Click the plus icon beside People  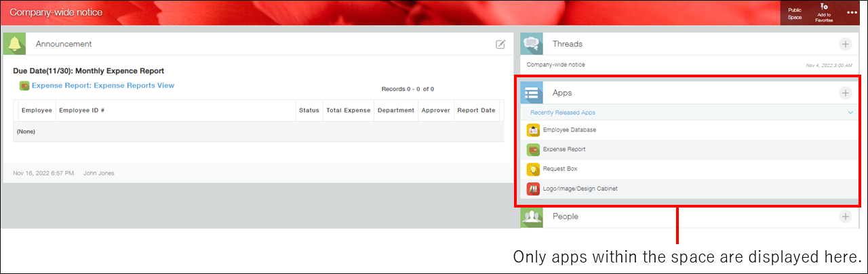[x=845, y=217]
